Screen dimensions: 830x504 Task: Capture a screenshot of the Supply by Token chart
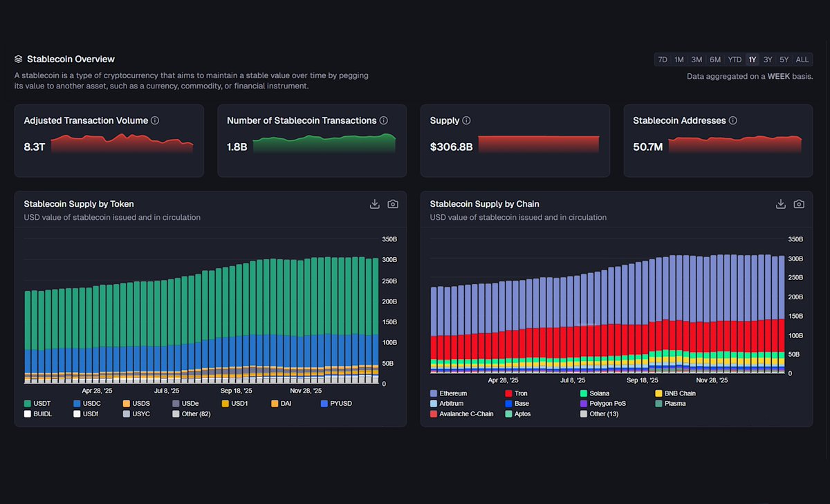[393, 204]
